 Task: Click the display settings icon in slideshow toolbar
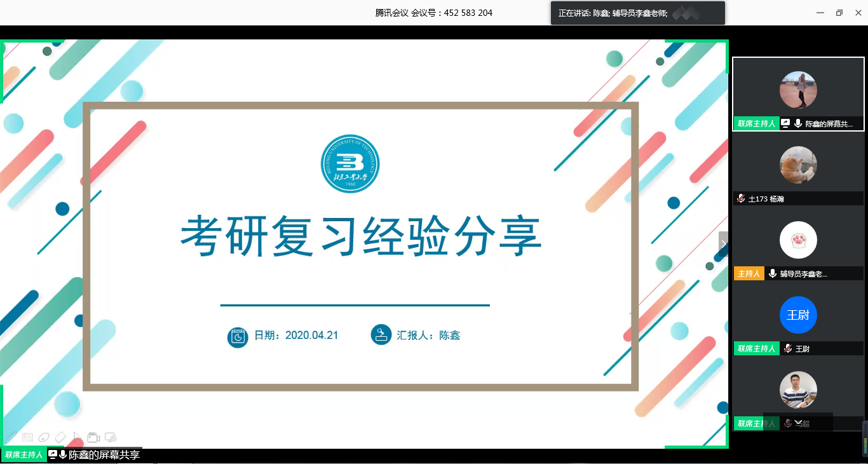[x=111, y=437]
